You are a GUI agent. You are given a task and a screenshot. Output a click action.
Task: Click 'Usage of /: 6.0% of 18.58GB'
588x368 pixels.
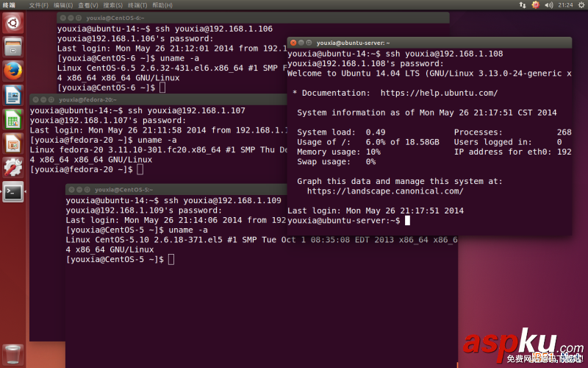(x=368, y=142)
